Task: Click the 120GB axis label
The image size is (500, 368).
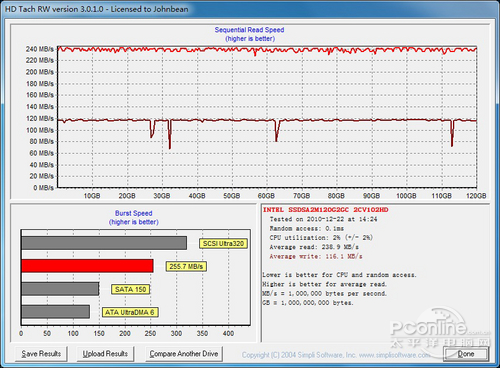Action: (x=476, y=196)
